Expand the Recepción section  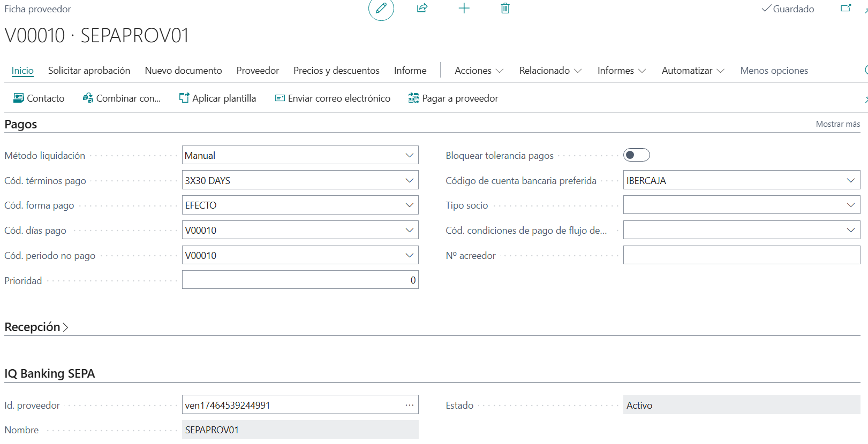tap(36, 327)
